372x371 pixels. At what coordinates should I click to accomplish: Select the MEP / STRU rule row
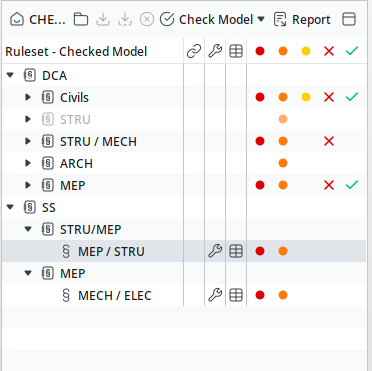pos(184,251)
